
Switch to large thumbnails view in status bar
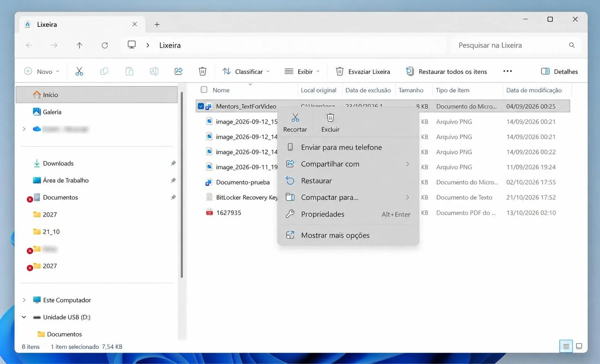[579, 346]
